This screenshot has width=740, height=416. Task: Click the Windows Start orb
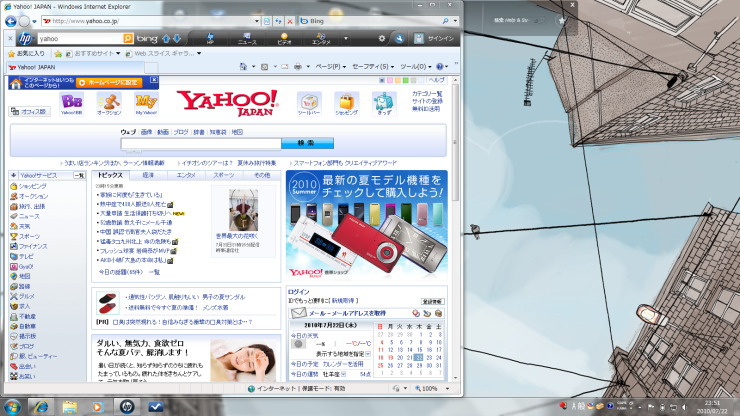12,407
